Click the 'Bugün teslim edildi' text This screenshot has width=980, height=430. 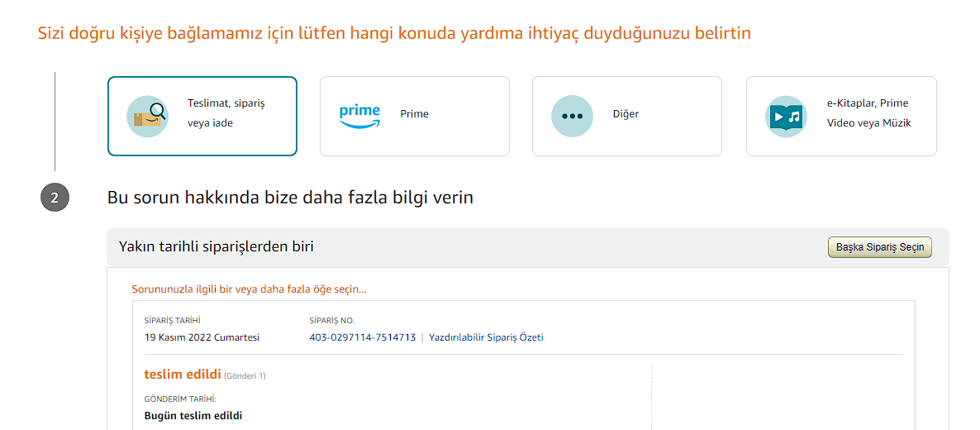[x=193, y=416]
